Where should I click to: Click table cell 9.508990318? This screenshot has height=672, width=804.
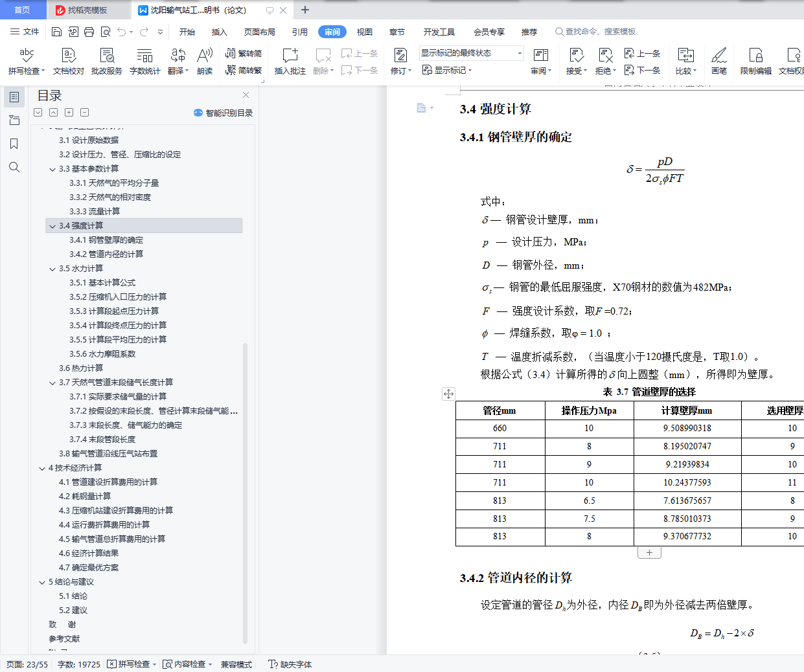click(x=687, y=428)
